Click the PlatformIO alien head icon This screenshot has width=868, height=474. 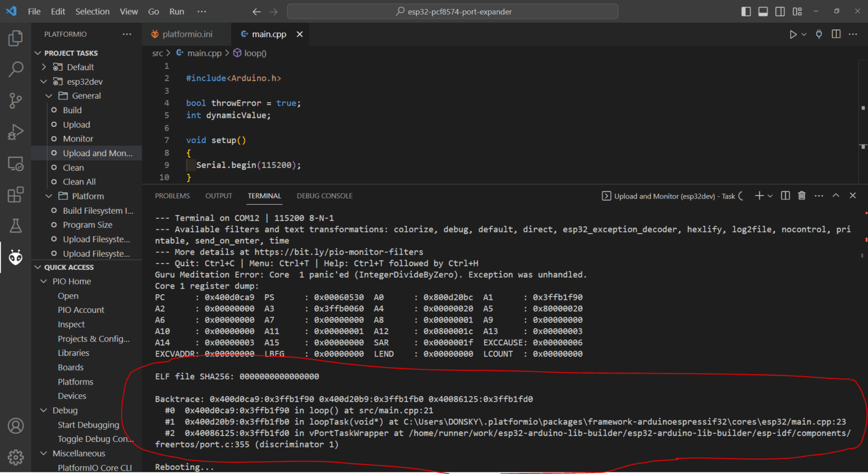[15, 258]
